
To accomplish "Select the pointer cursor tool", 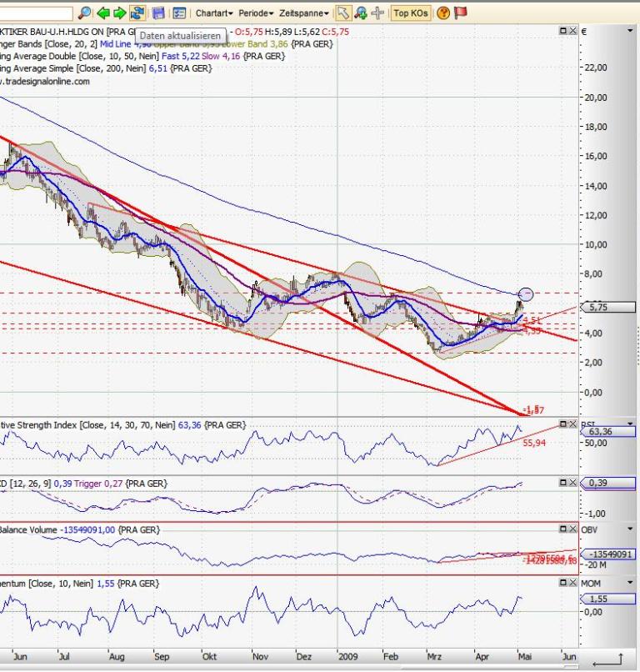I will [x=343, y=13].
